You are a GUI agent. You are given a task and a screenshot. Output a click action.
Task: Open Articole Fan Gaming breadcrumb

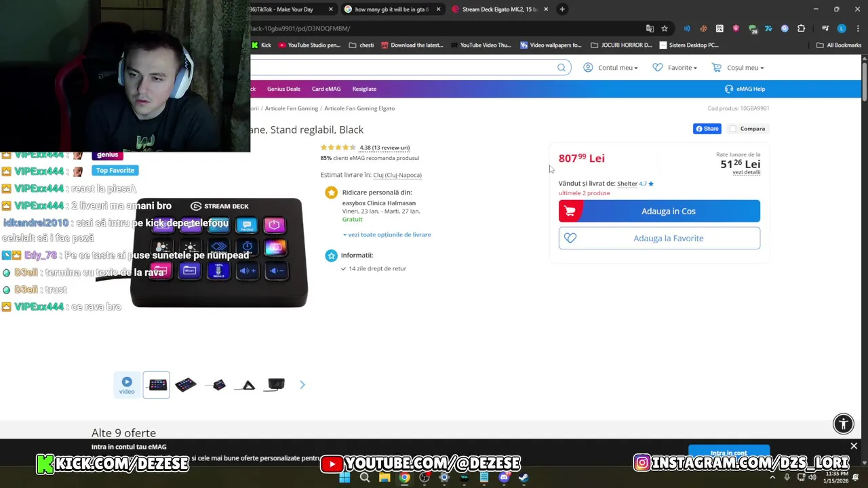[292, 108]
